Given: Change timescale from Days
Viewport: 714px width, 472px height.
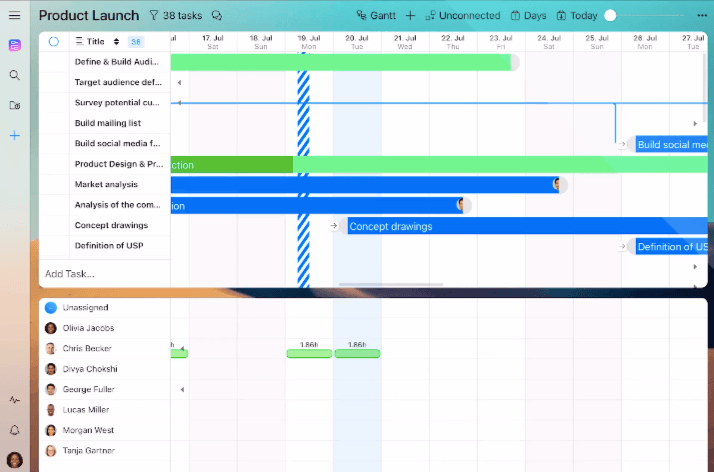Looking at the screenshot, I should click(528, 15).
